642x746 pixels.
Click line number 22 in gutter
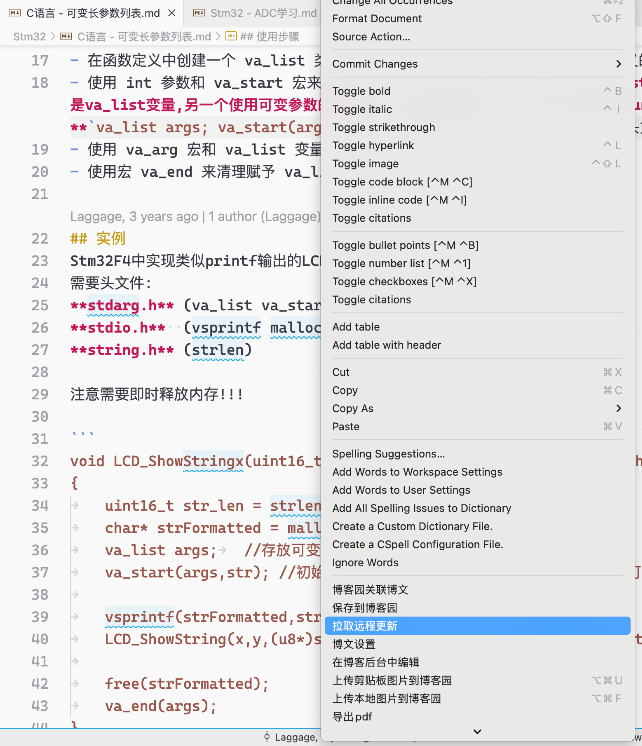click(40, 239)
